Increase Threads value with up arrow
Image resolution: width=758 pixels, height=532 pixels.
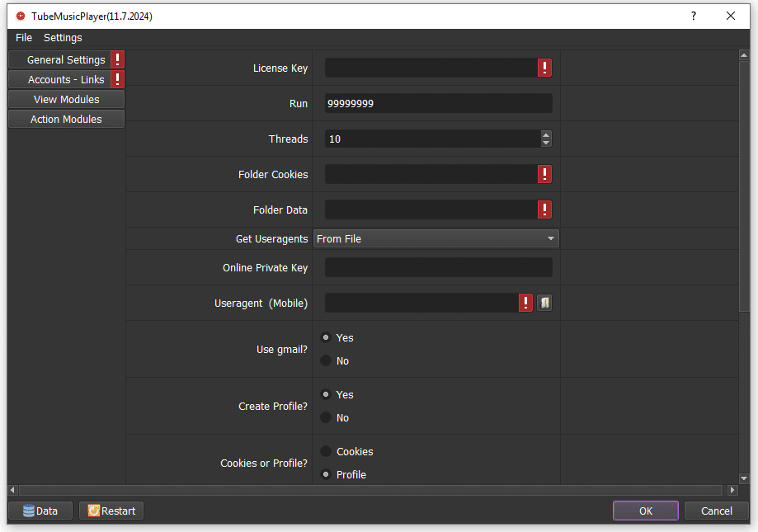click(x=546, y=135)
